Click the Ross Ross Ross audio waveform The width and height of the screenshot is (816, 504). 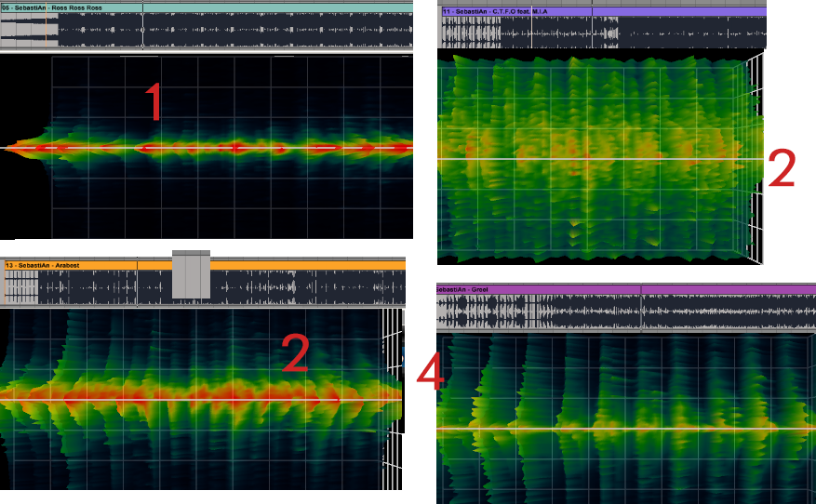click(x=233, y=31)
